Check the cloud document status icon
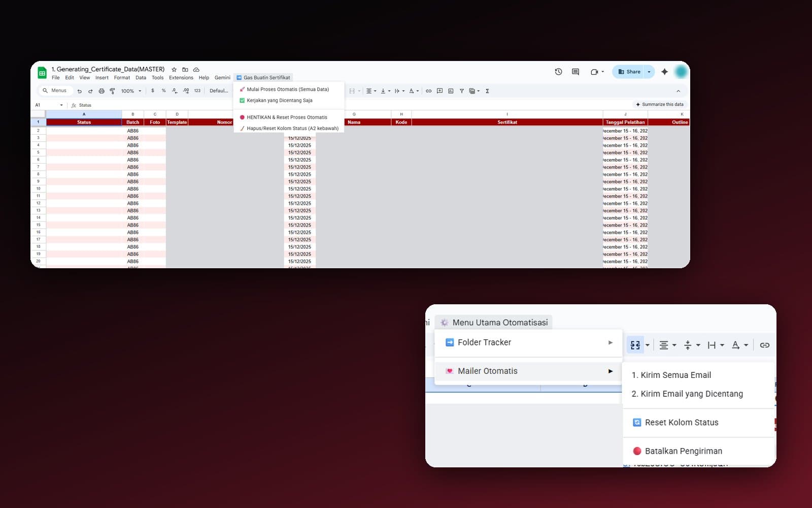The width and height of the screenshot is (812, 508). 196,70
